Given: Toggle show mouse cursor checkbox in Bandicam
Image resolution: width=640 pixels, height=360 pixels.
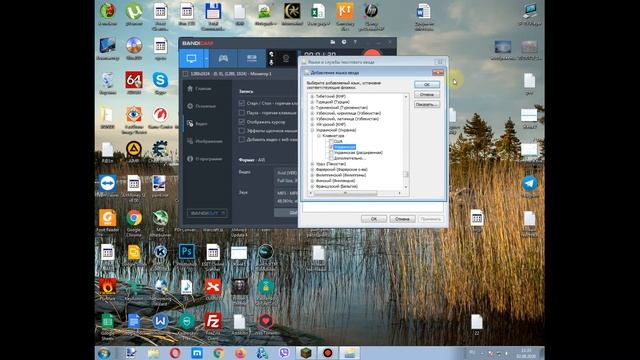Looking at the screenshot, I should click(242, 122).
